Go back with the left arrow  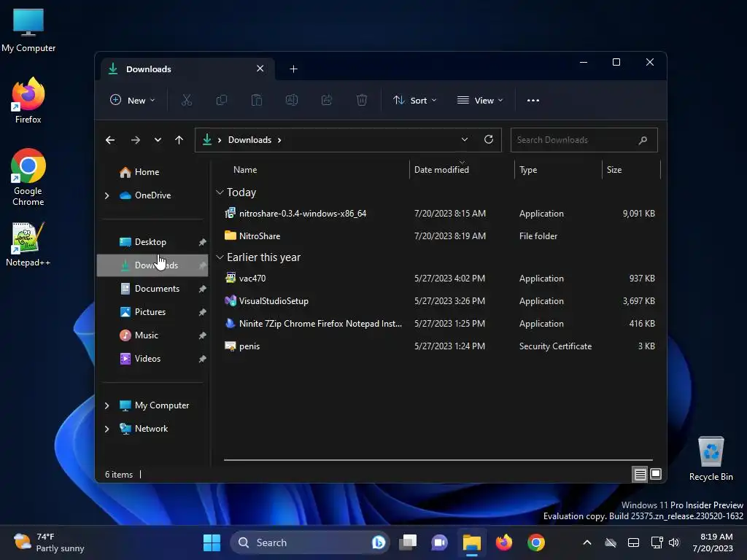tap(110, 140)
